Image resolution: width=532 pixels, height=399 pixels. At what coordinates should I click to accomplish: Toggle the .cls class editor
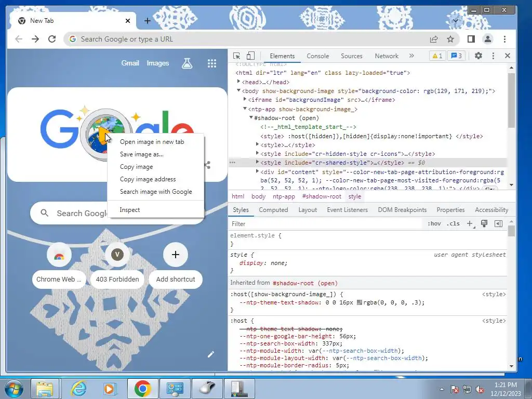click(453, 223)
